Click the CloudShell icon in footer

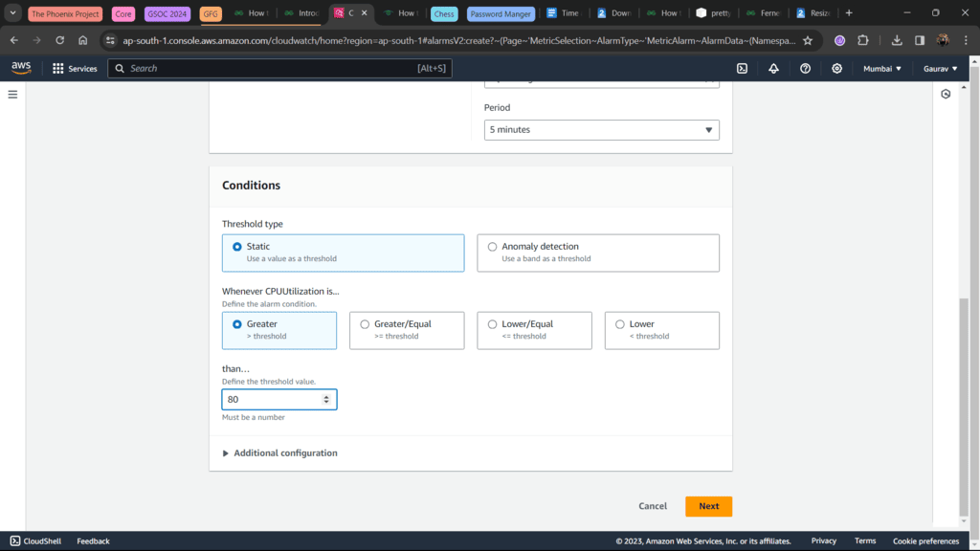coord(15,541)
